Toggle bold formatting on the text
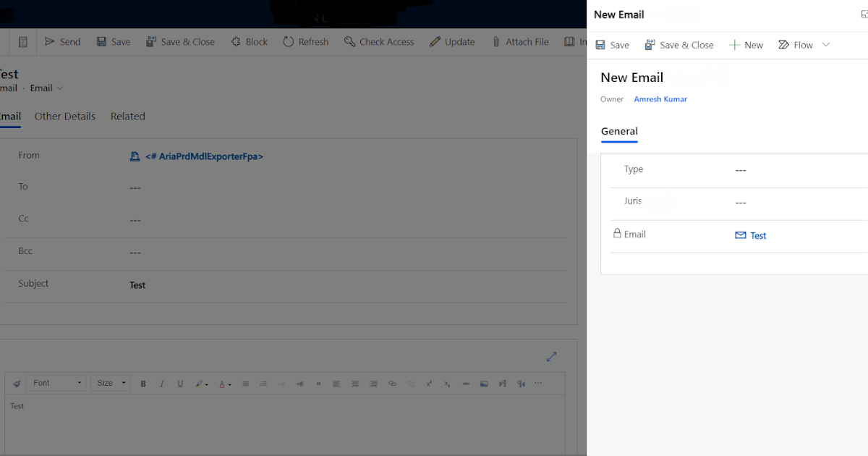The image size is (868, 456). click(x=143, y=383)
